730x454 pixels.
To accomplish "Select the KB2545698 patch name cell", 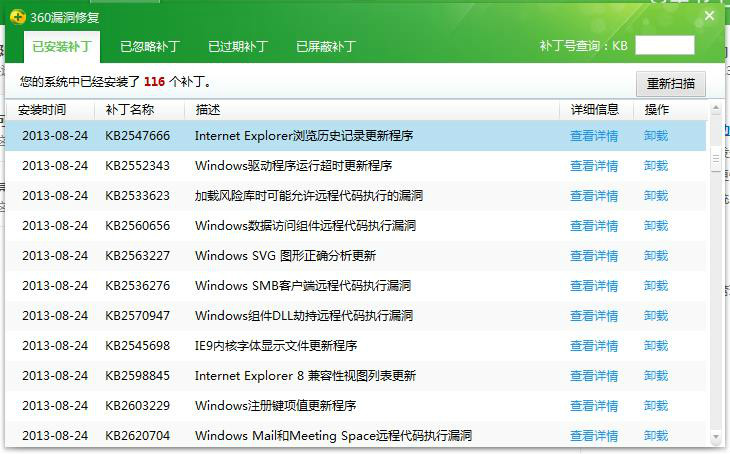I will 137,346.
